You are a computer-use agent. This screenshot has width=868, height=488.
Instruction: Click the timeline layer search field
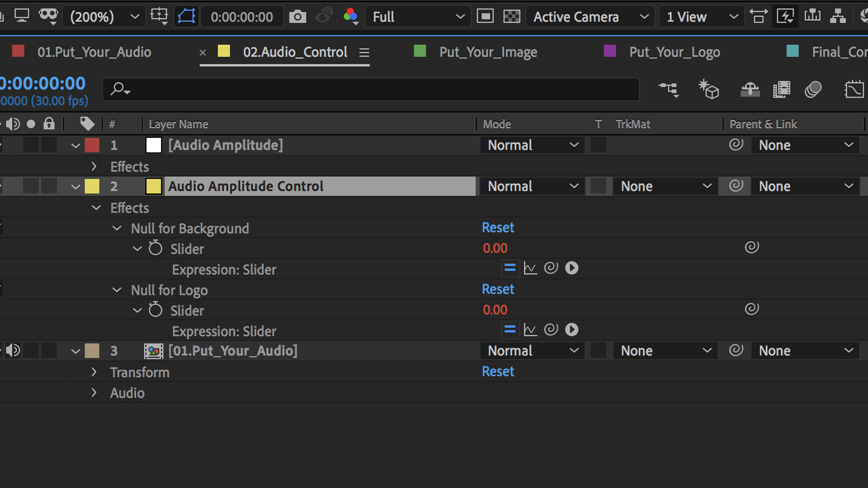coord(371,89)
